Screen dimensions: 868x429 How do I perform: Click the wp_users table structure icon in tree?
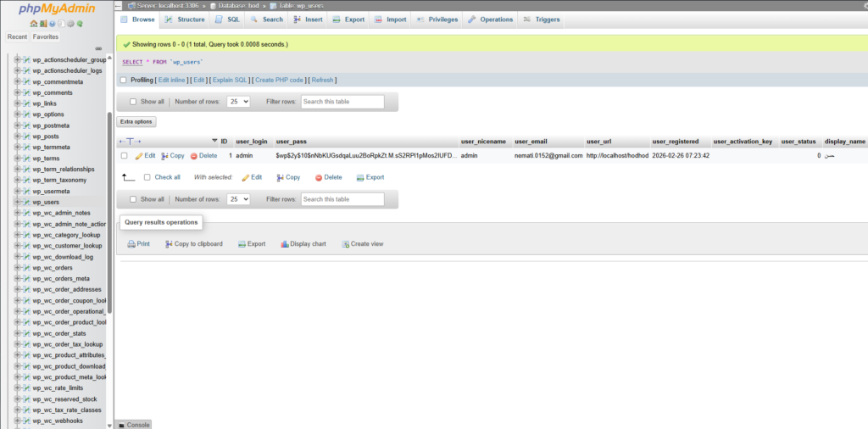pos(26,202)
